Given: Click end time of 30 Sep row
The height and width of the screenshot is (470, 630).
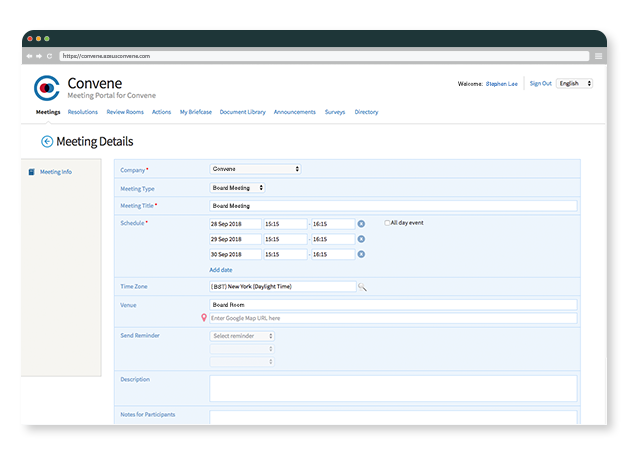Looking at the screenshot, I should click(x=333, y=254).
